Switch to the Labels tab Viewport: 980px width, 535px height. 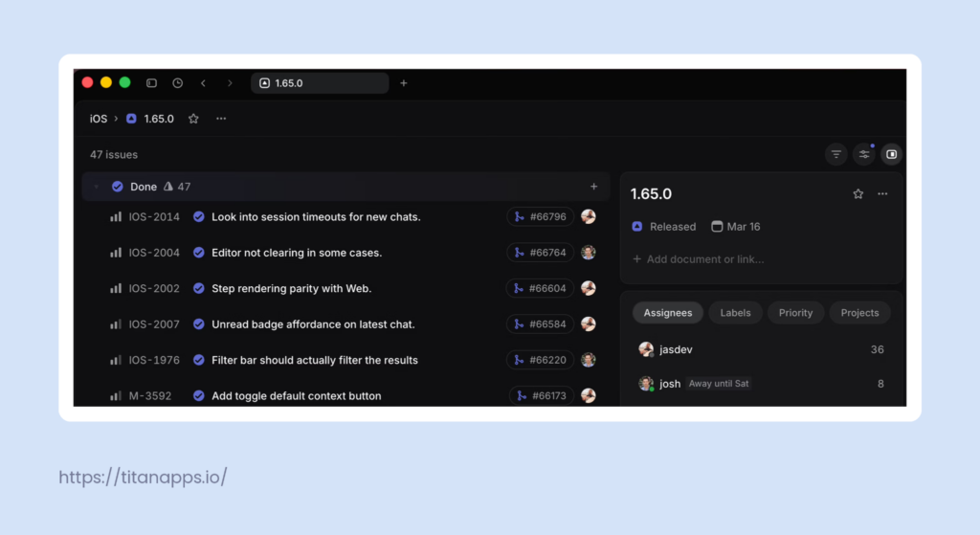pyautogui.click(x=735, y=313)
